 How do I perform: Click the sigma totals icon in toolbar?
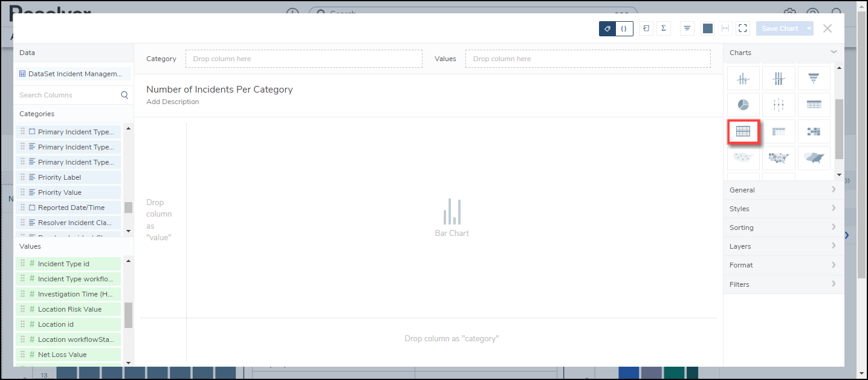(664, 28)
